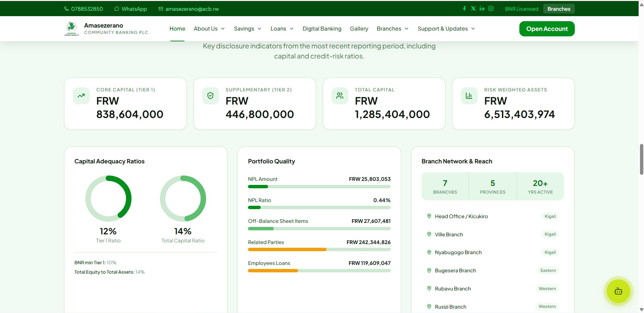This screenshot has height=313, width=644.
Task: Open the X (Twitter) social link
Action: [473, 8]
